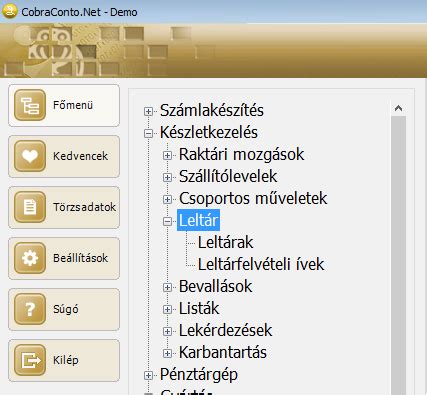
Task: Click the tree's vertical scrollbar track
Action: coord(398,255)
